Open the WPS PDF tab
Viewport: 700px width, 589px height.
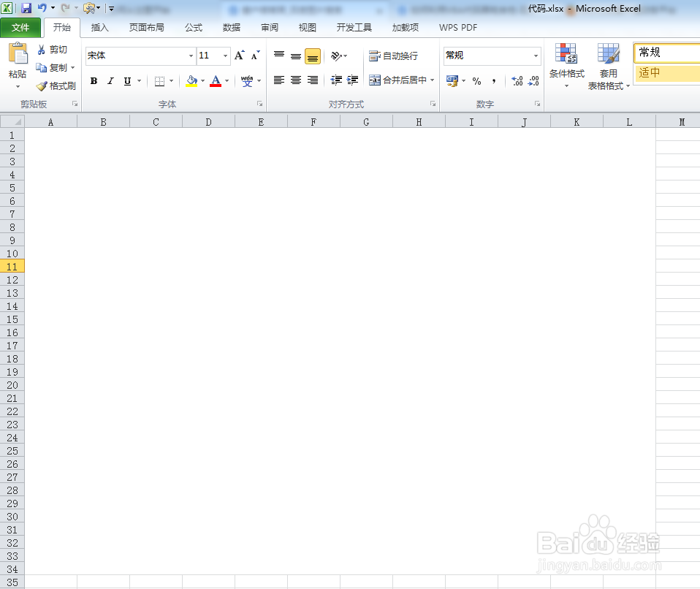tap(458, 28)
